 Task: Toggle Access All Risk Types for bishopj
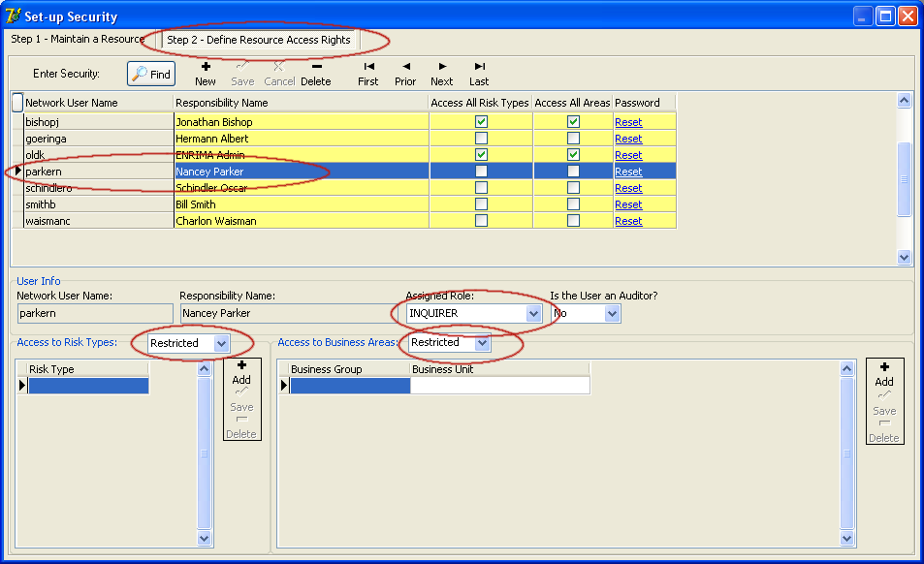pos(481,122)
